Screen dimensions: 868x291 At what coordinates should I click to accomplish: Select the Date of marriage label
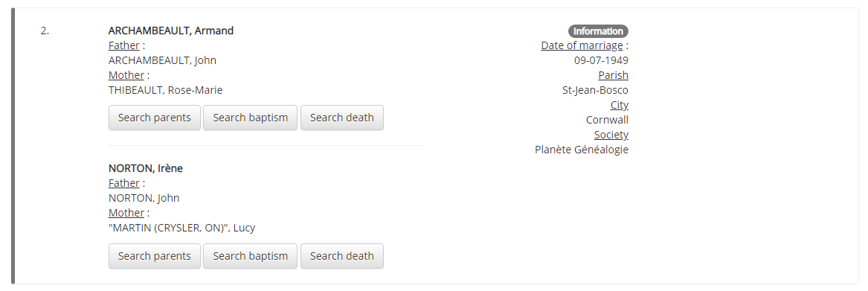[x=582, y=45]
